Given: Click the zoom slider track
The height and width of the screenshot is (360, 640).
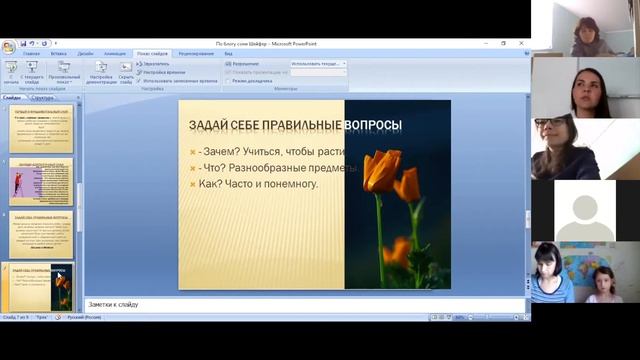Looking at the screenshot, I should [493, 317].
